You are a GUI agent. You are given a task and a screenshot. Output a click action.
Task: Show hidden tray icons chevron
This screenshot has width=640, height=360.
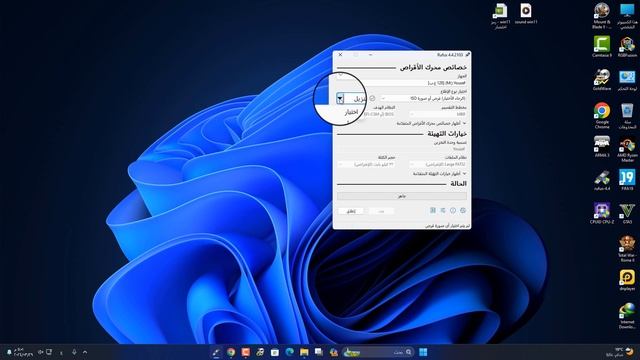[x=85, y=352]
